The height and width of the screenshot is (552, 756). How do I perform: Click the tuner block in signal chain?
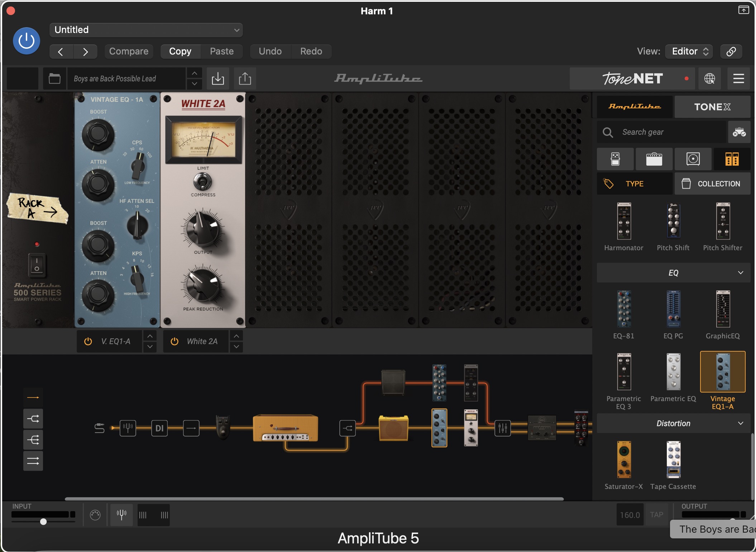(x=128, y=428)
